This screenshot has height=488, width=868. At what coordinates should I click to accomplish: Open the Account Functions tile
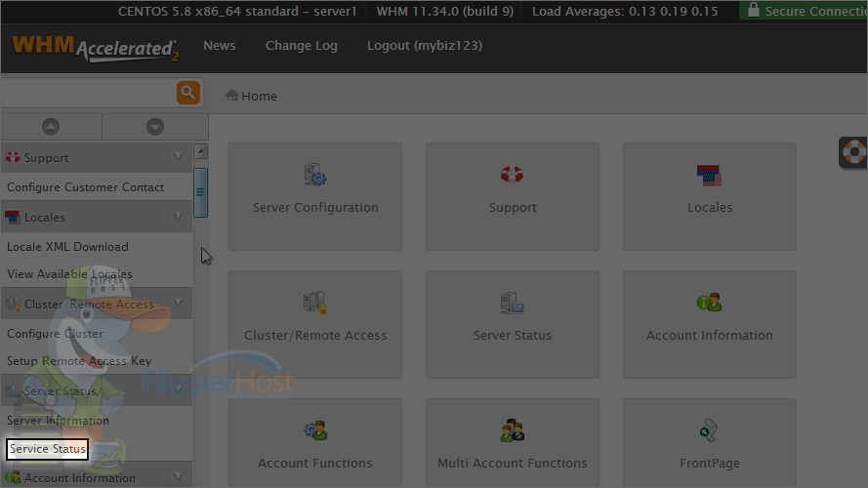click(315, 443)
